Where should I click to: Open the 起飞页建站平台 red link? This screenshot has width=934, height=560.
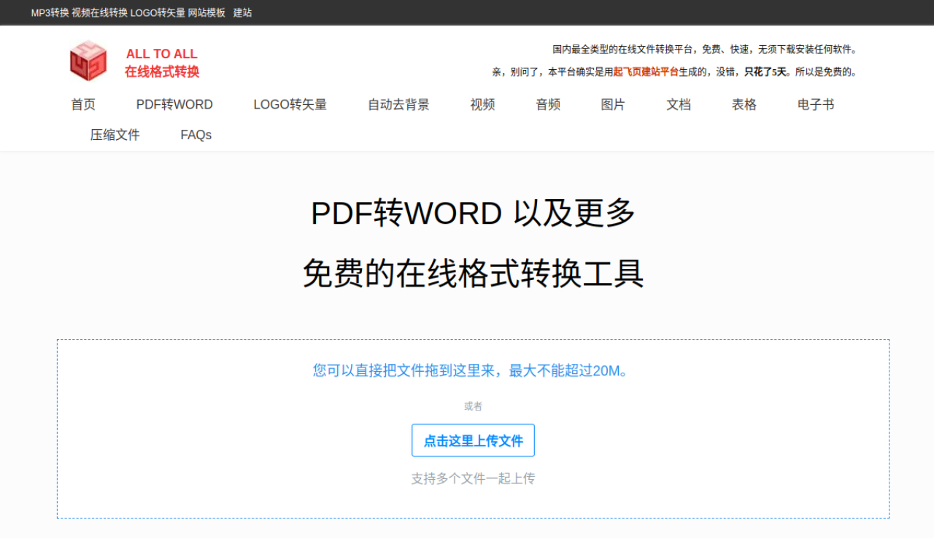pyautogui.click(x=646, y=71)
